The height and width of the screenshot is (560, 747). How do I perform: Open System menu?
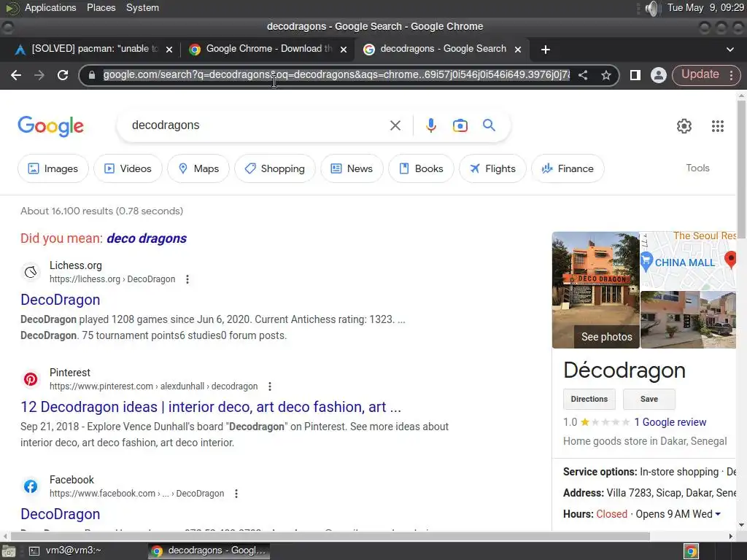pos(142,8)
